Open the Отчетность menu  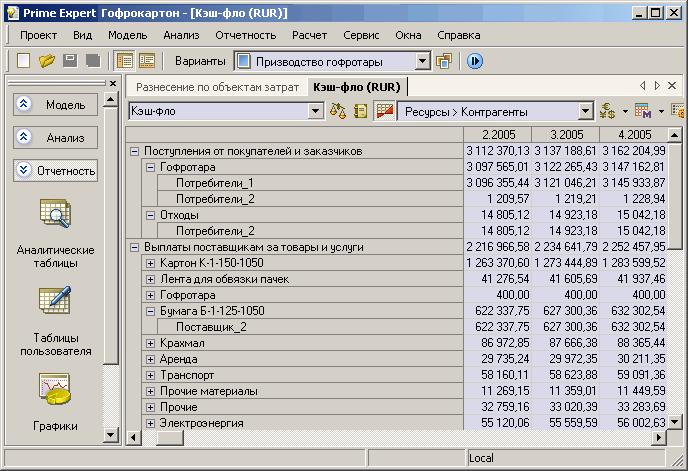tap(246, 35)
